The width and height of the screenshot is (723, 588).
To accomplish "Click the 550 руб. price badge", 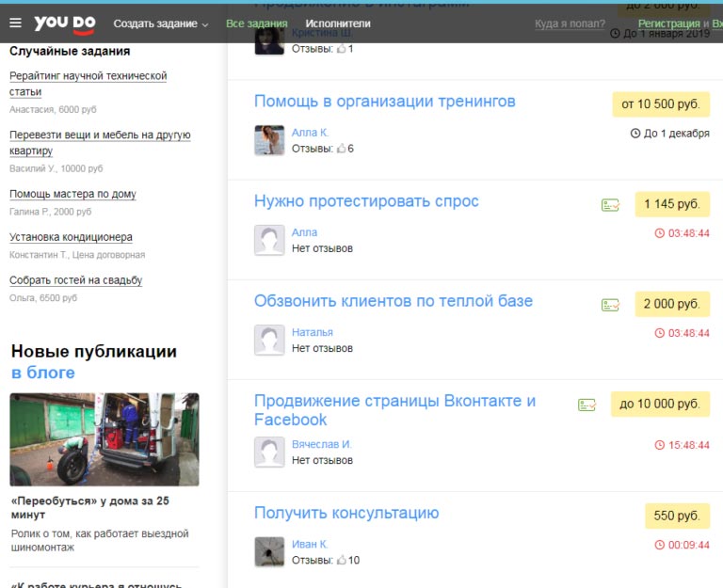I will pos(677,516).
